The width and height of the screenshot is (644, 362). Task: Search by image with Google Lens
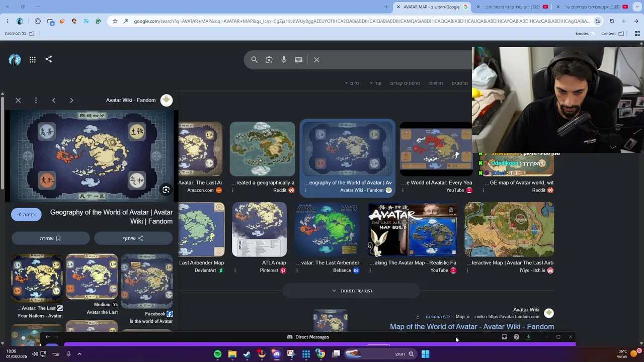click(x=269, y=60)
